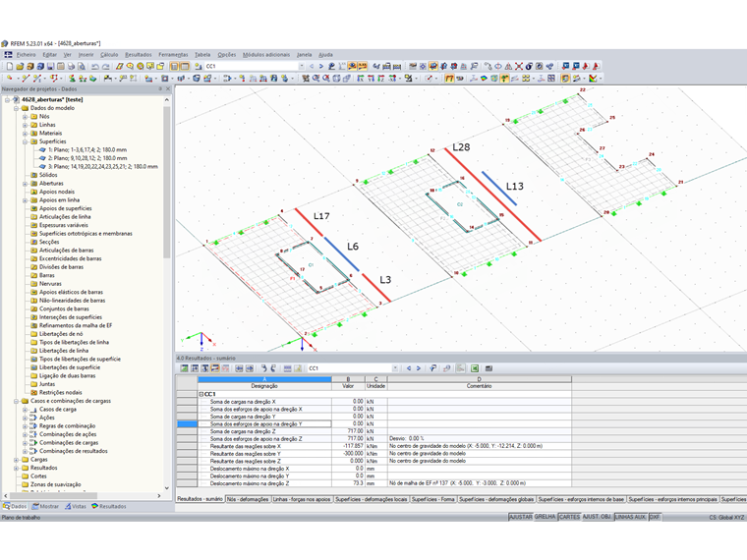
Task: Open the Resultados menu
Action: (139, 55)
